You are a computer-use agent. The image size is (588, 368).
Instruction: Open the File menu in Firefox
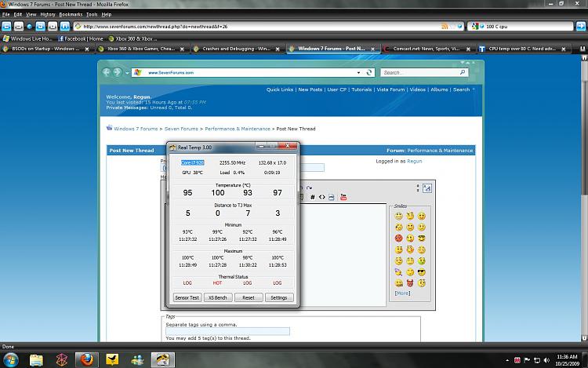pyautogui.click(x=6, y=15)
